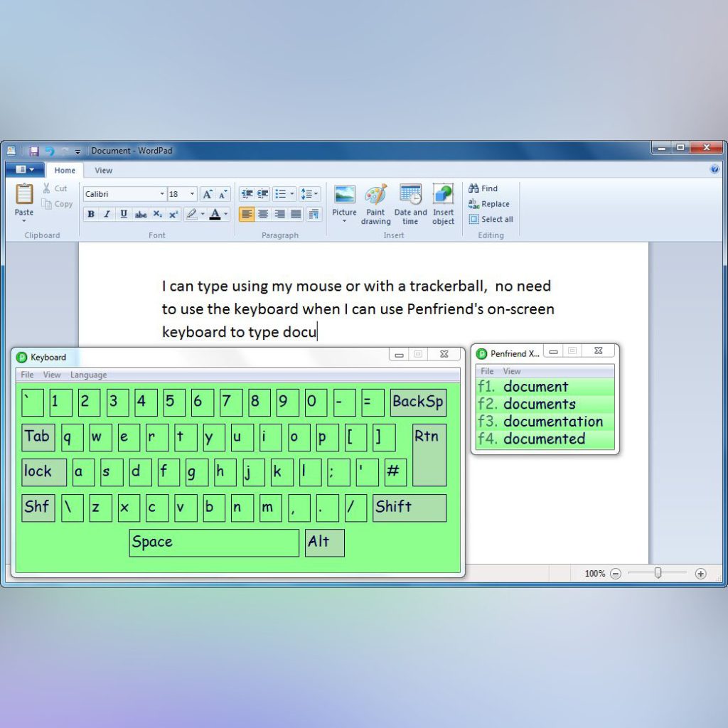This screenshot has height=728, width=728.
Task: Click Find in Editing group
Action: 483,188
